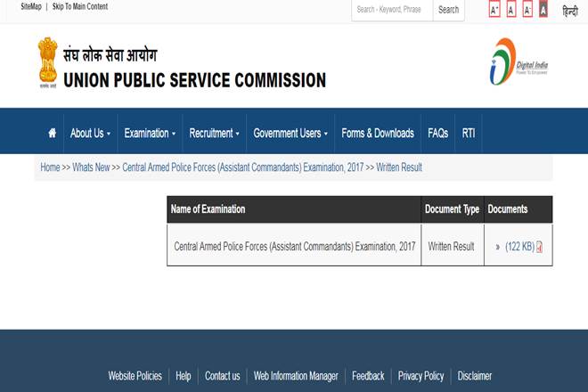This screenshot has width=588, height=392.
Task: Open Forms & Downloads menu item
Action: coord(378,133)
